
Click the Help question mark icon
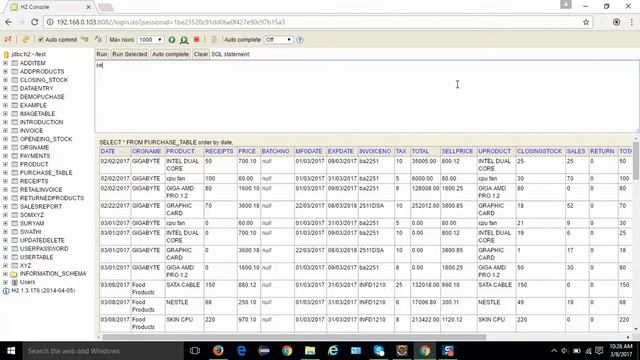tap(300, 40)
